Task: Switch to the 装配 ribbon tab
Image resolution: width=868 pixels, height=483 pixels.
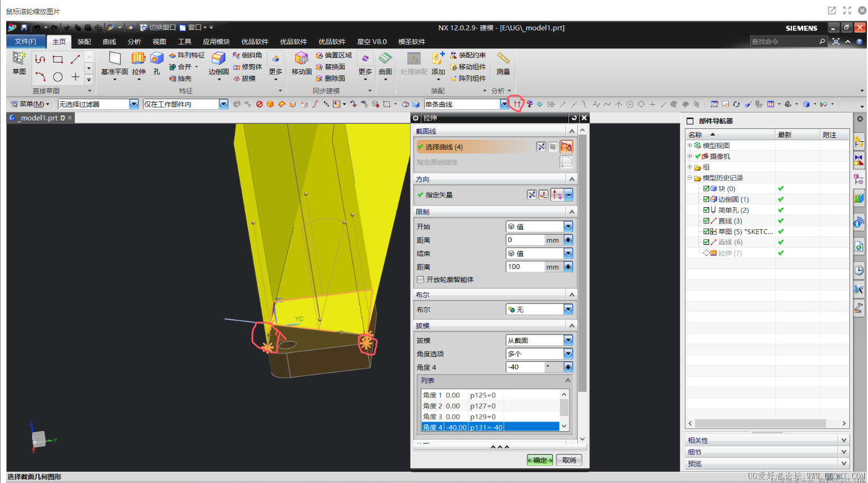Action: [x=84, y=42]
